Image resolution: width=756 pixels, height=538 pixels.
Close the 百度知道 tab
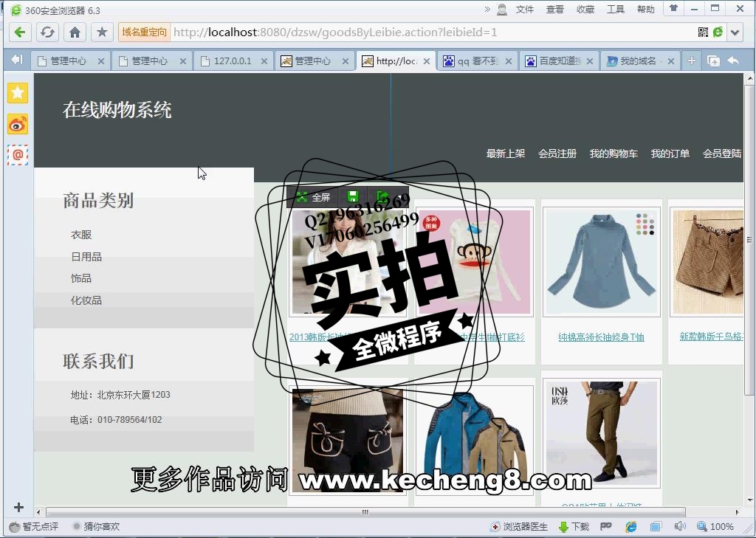pos(590,61)
